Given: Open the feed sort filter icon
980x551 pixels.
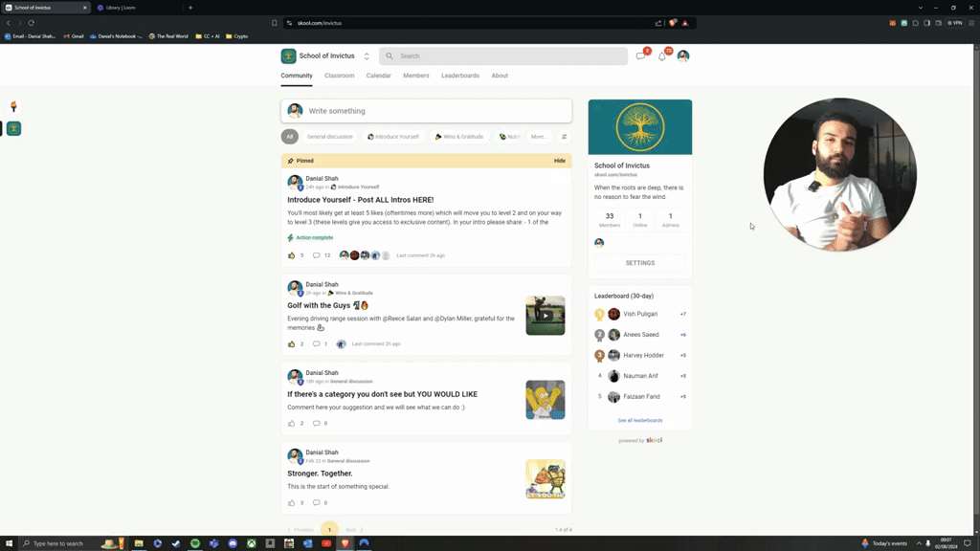Looking at the screenshot, I should click(x=565, y=137).
